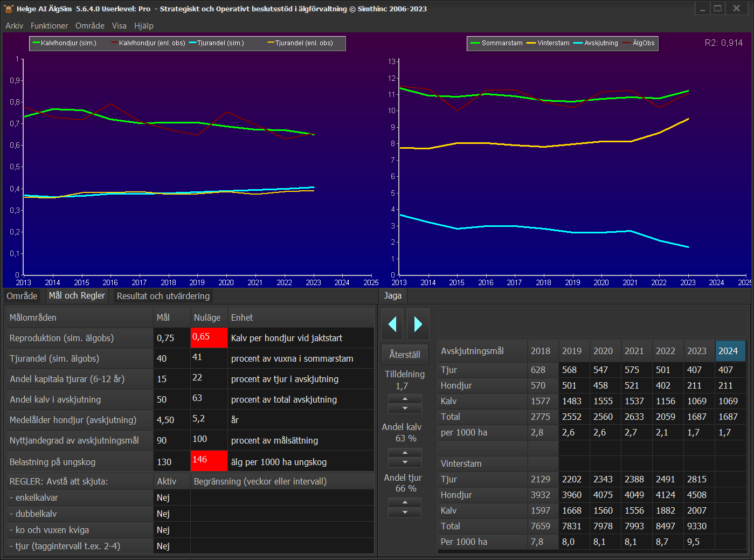Click red Nuläge value 146

coord(209,461)
